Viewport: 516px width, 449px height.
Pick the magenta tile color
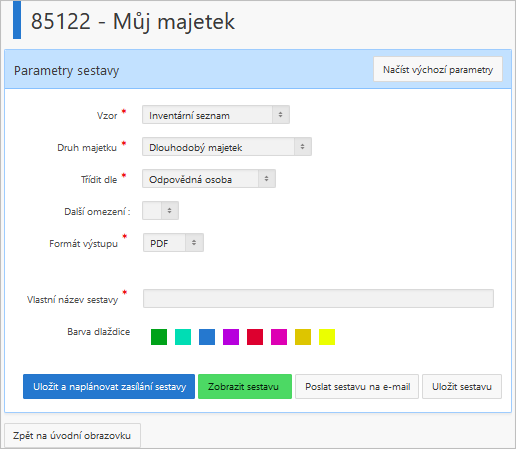click(279, 337)
